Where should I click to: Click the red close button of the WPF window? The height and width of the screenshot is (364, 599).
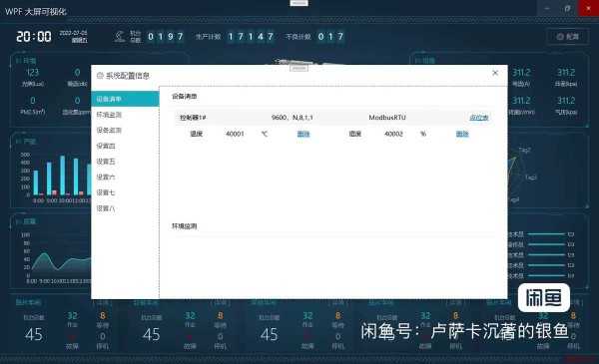point(589,8)
